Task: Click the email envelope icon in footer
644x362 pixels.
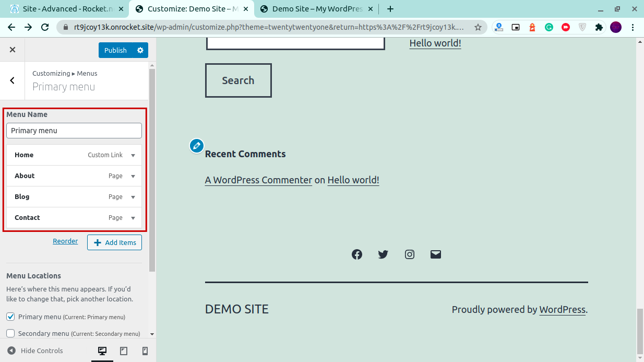Action: tap(436, 254)
